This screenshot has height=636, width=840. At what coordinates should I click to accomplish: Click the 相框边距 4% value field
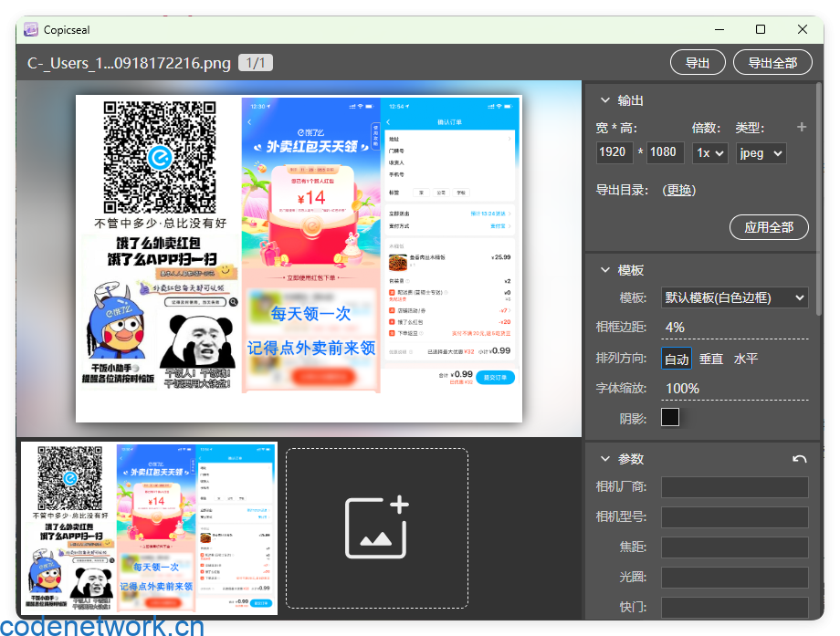pyautogui.click(x=734, y=328)
